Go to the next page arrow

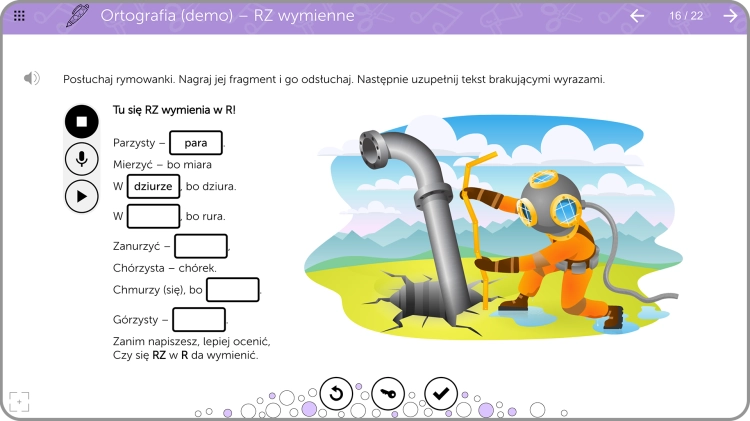point(730,16)
